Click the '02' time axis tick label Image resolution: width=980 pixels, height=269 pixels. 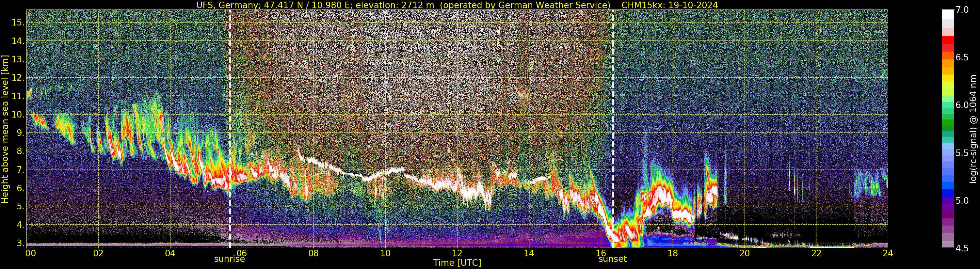[98, 253]
